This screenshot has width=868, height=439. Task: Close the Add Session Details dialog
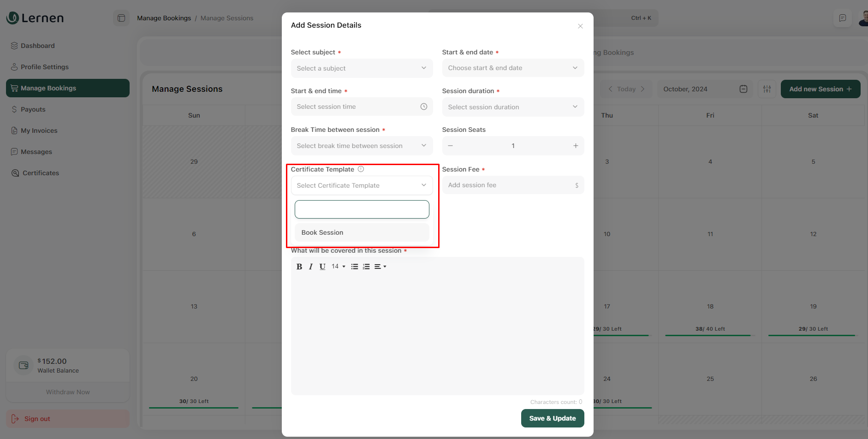pos(580,26)
